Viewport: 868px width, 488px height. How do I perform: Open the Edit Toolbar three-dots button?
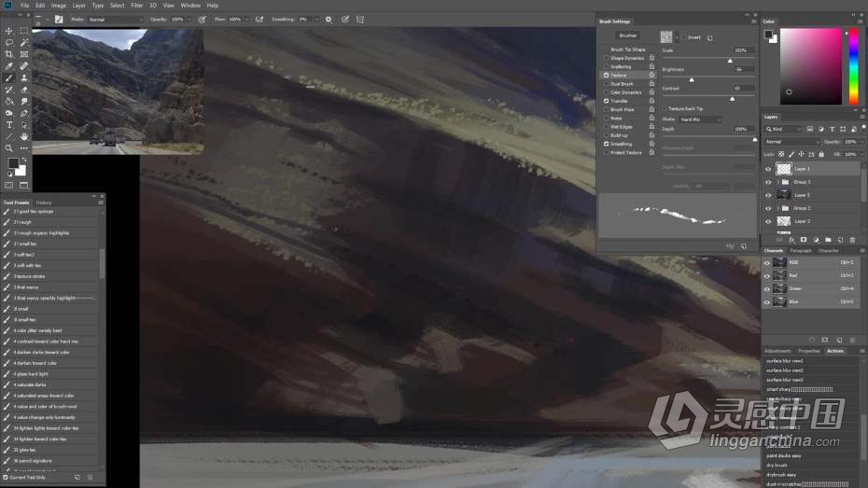pyautogui.click(x=24, y=148)
